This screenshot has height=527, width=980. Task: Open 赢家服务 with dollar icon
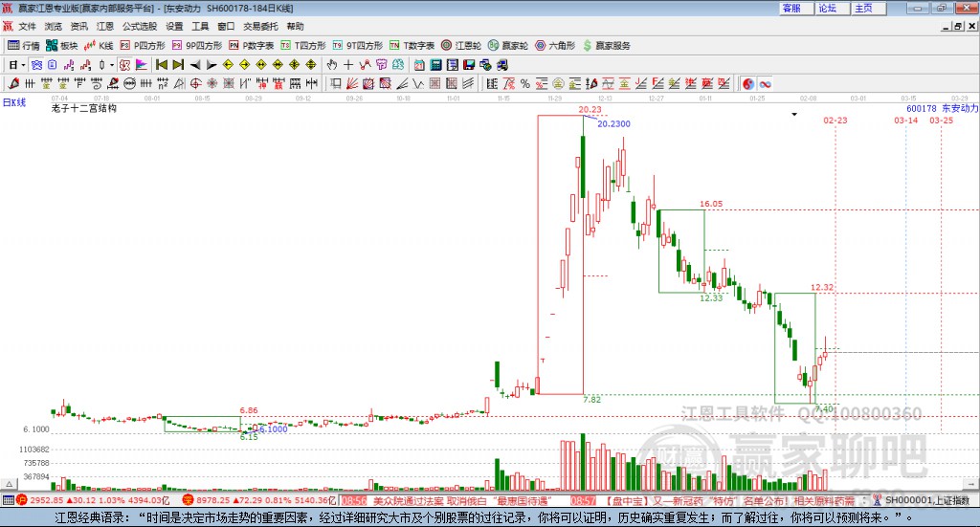[607, 46]
